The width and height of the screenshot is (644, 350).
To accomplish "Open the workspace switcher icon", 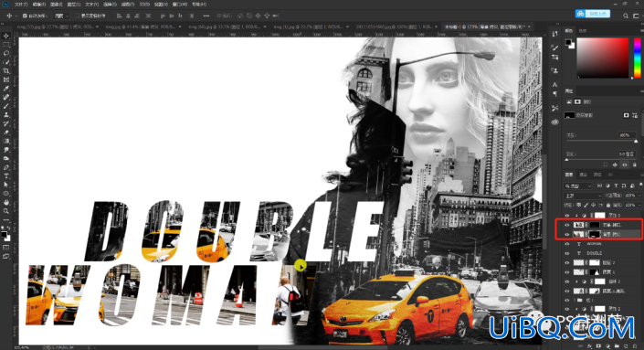I will 637,16.
